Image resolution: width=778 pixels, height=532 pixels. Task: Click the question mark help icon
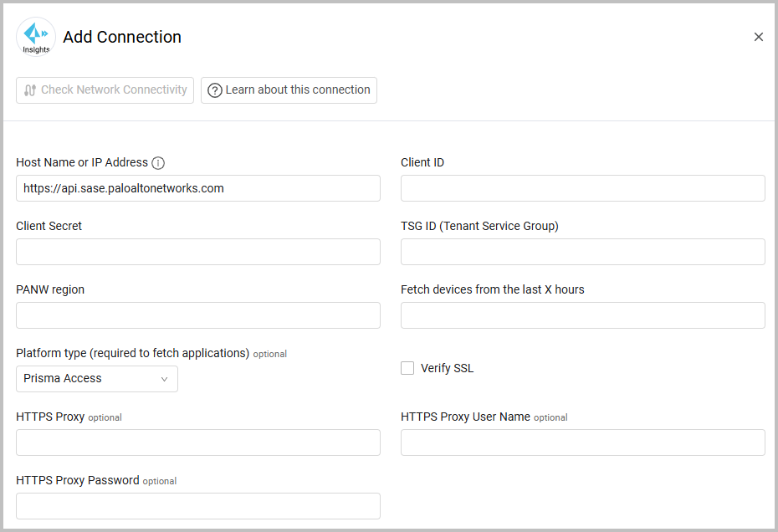pyautogui.click(x=215, y=90)
